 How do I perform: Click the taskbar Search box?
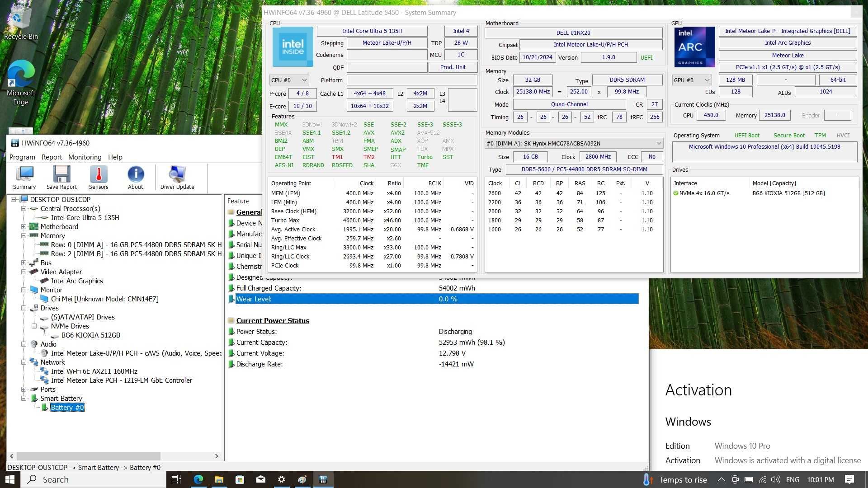(x=94, y=479)
